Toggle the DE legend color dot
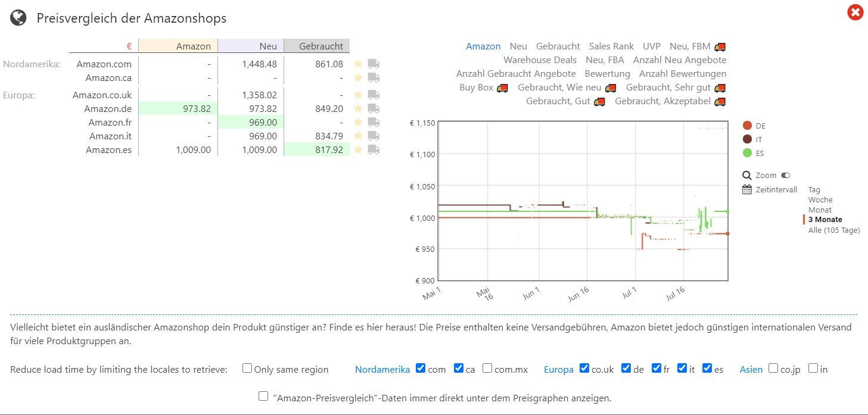Screen dimensions: 868x415 point(747,126)
